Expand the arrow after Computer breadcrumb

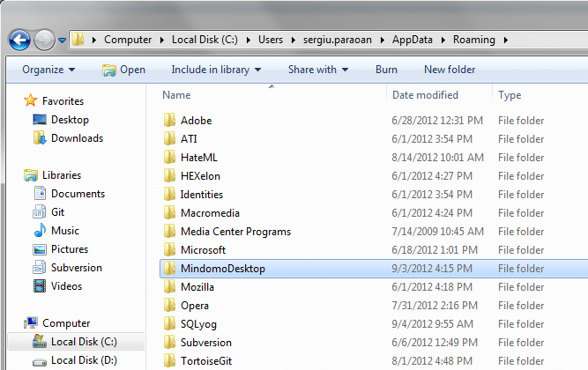pos(162,40)
